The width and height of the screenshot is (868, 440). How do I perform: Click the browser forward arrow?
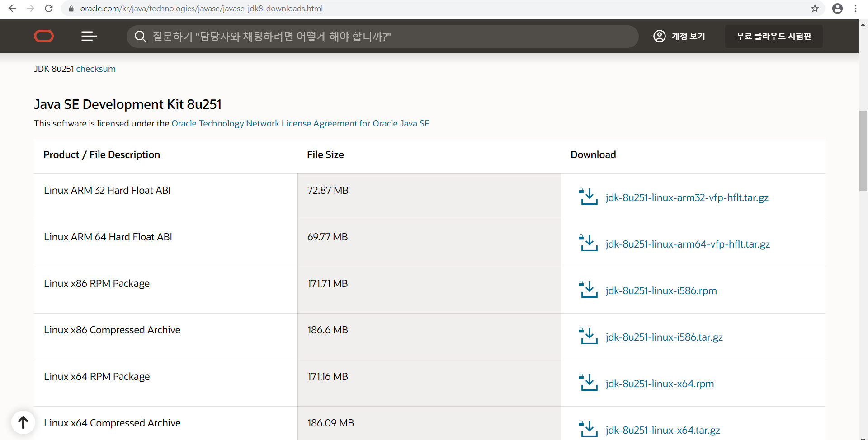[x=30, y=9]
